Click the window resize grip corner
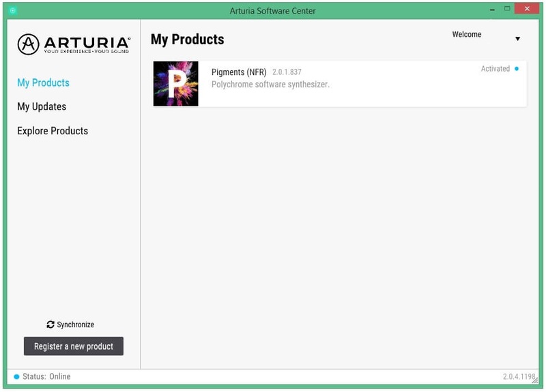 535,380
